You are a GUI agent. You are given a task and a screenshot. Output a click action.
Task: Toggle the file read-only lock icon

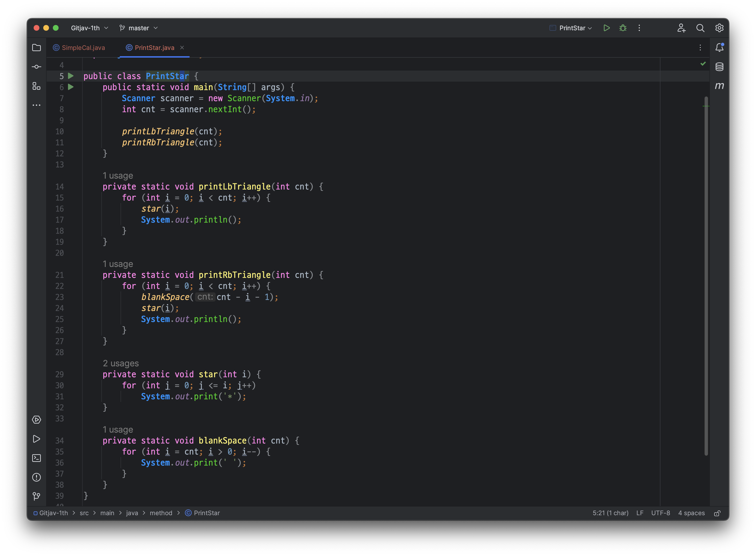pos(717,513)
